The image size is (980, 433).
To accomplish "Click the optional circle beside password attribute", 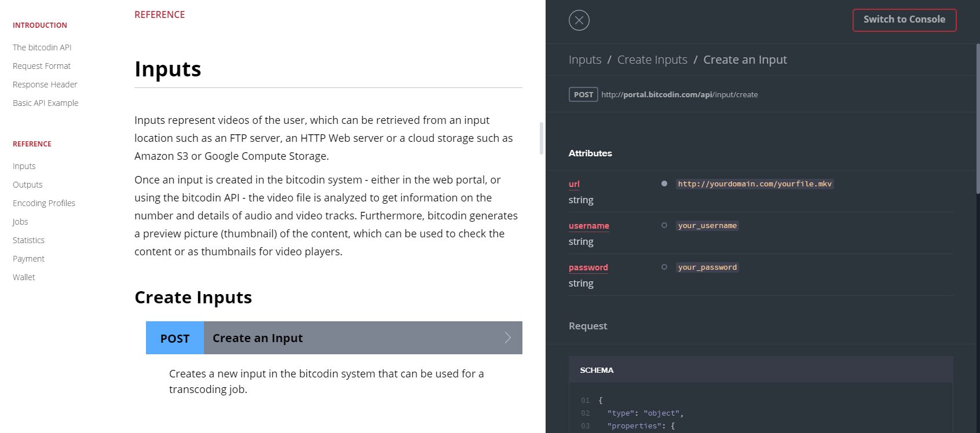I will pyautogui.click(x=664, y=267).
